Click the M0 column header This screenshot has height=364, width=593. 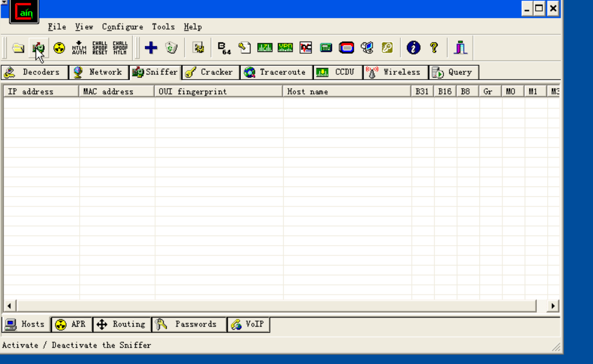coord(513,92)
